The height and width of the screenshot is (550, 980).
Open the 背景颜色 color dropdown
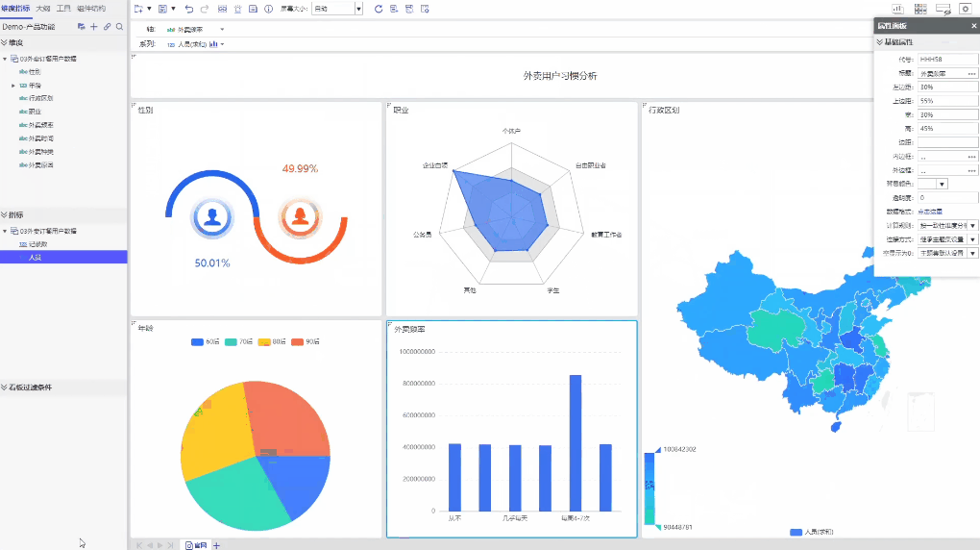[942, 184]
